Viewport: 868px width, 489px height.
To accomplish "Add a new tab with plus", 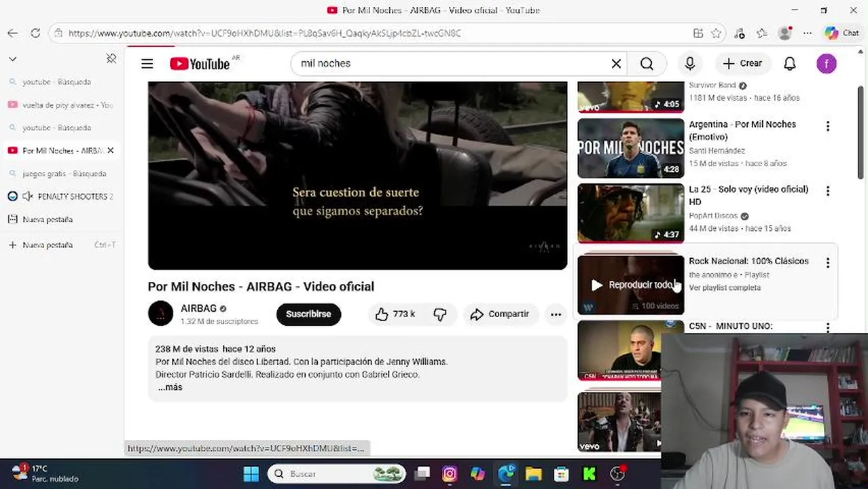I will pos(12,245).
